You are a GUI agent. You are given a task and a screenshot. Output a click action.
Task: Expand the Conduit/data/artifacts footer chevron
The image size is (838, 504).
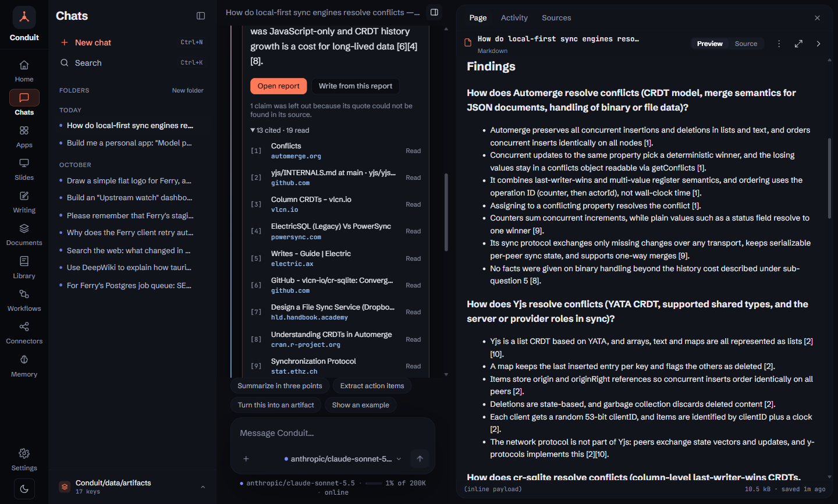203,487
